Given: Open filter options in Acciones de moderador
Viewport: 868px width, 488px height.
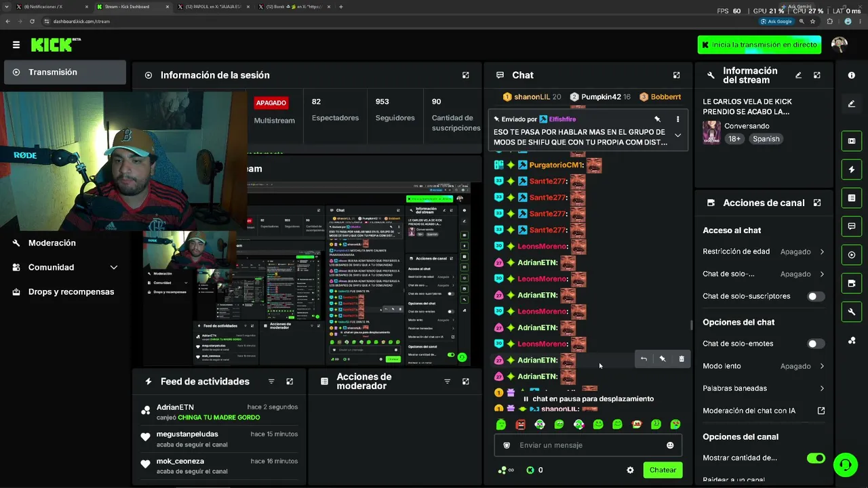Looking at the screenshot, I should (x=447, y=382).
